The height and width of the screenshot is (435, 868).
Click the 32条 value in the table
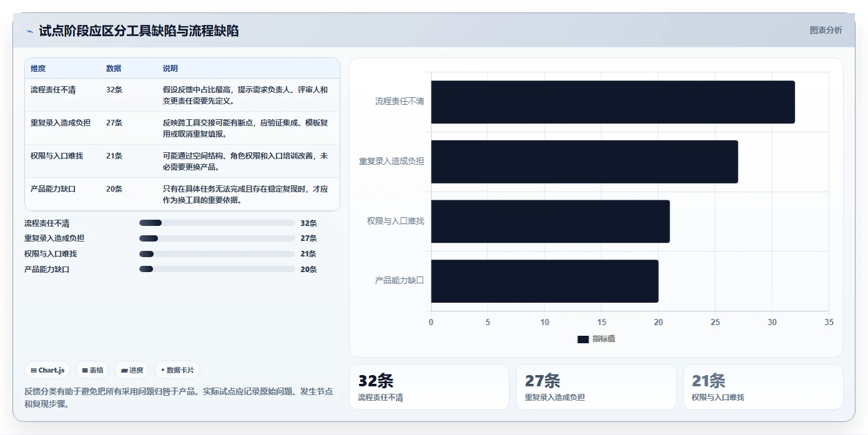click(x=114, y=90)
